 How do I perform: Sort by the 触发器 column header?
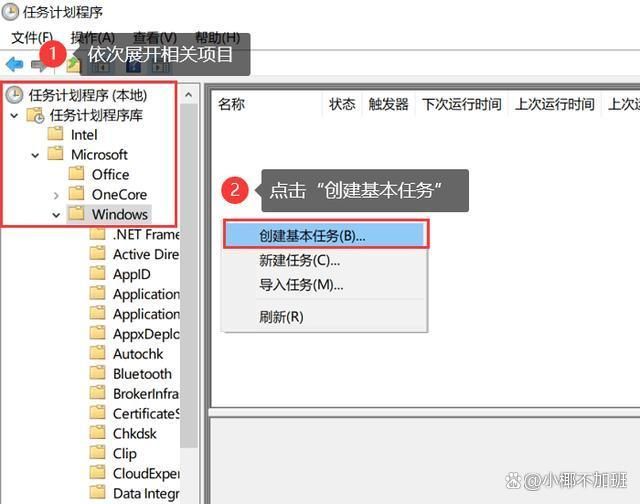388,104
